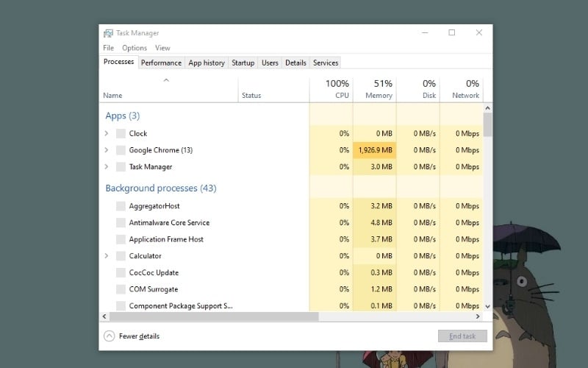Close the Task Manager window
The height and width of the screenshot is (368, 588).
479,32
